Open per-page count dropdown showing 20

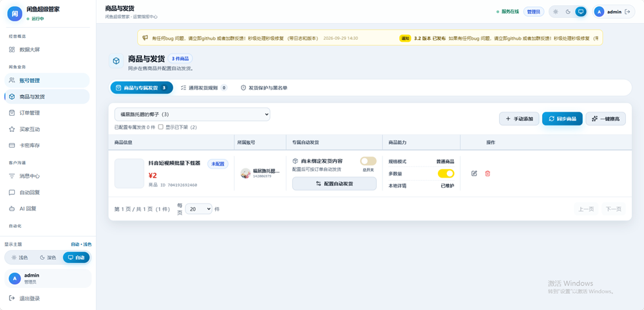point(199,209)
